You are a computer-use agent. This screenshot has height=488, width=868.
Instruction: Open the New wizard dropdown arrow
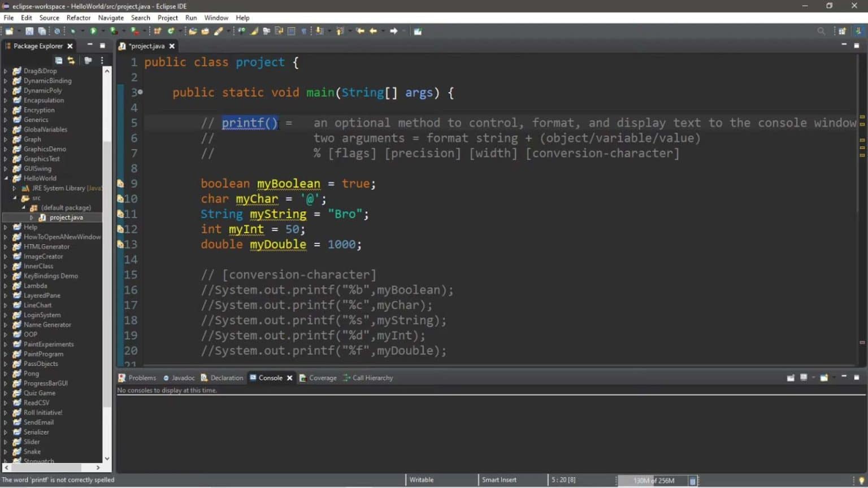(x=19, y=31)
